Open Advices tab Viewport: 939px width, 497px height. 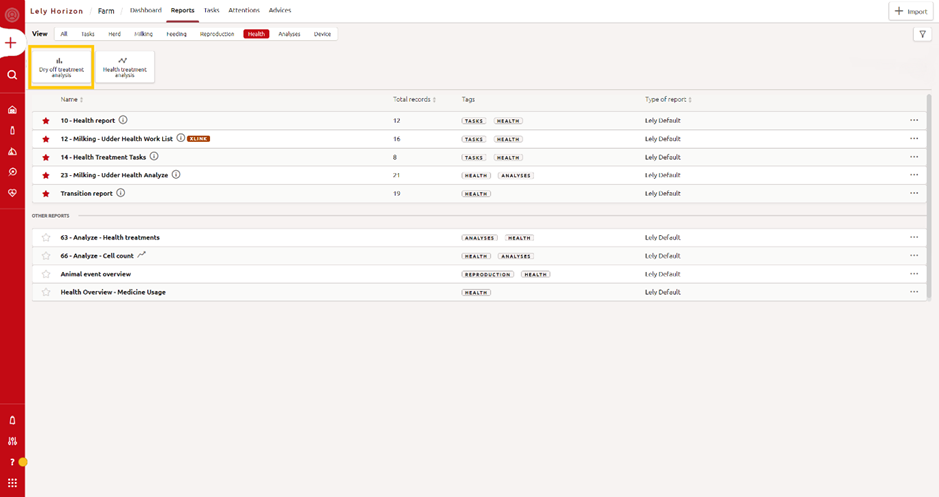pos(280,10)
